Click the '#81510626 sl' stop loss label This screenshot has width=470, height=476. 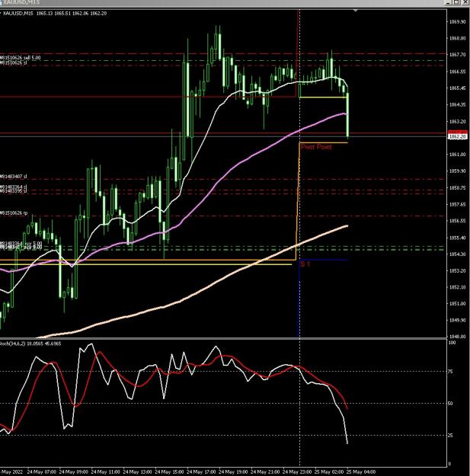coord(14,62)
